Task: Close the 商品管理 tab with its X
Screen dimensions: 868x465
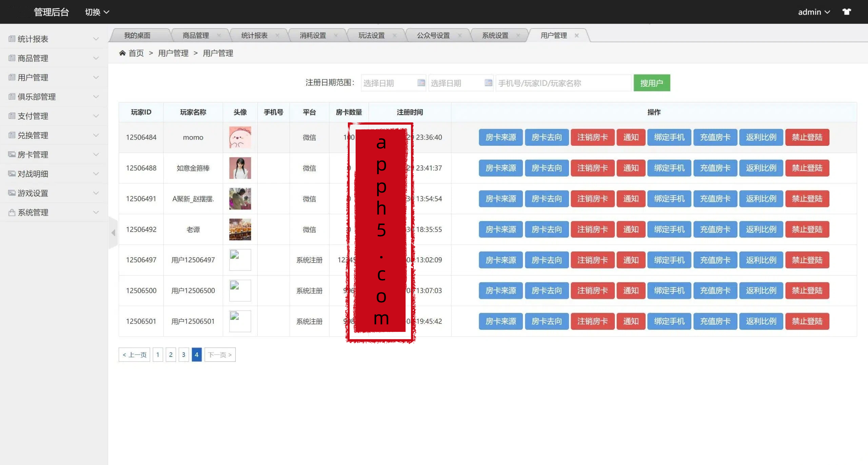Action: pyautogui.click(x=219, y=35)
